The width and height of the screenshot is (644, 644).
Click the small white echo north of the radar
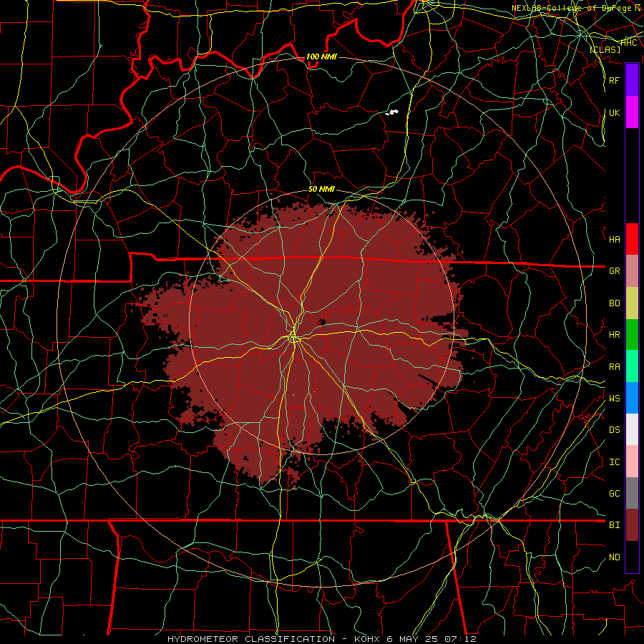click(x=393, y=112)
